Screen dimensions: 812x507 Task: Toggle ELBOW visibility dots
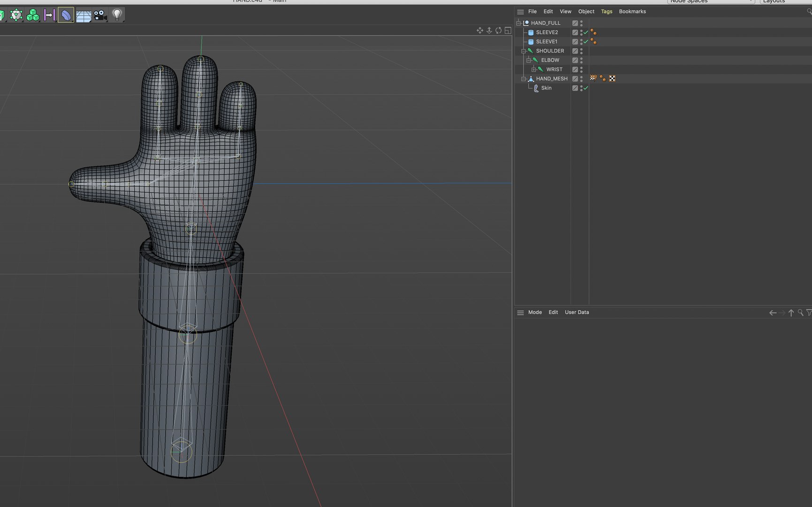581,60
